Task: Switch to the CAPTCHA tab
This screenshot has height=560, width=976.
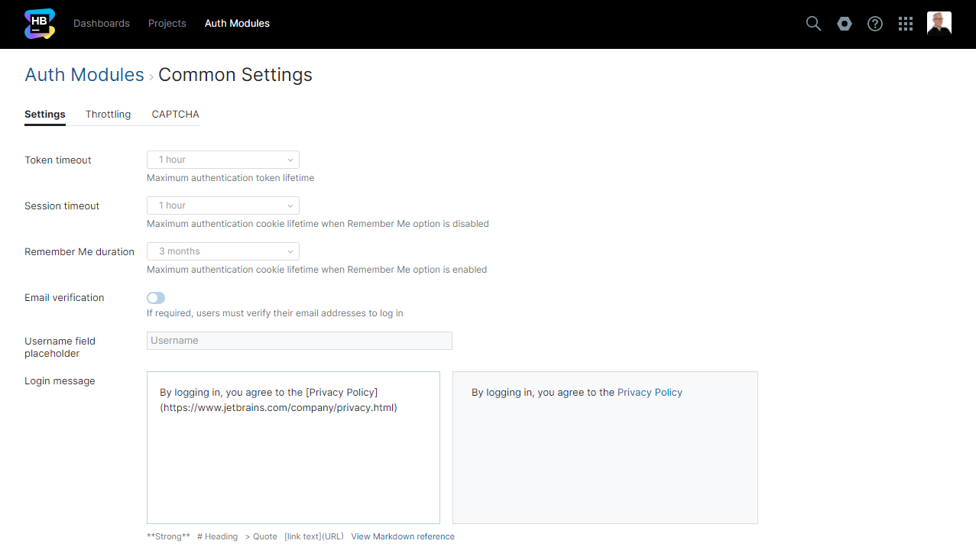Action: coord(175,114)
